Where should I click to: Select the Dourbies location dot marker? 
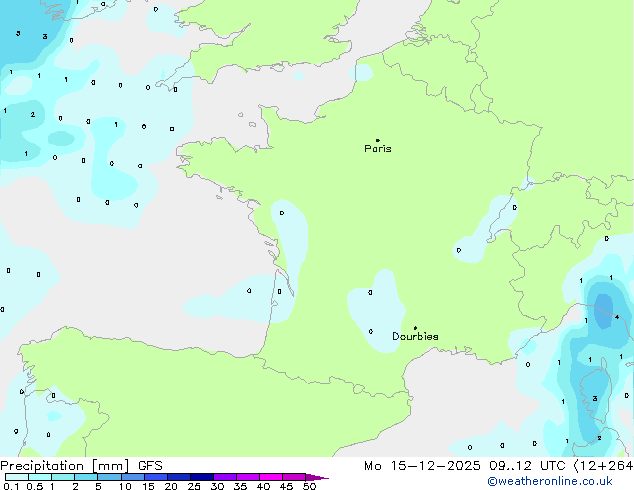pos(415,328)
